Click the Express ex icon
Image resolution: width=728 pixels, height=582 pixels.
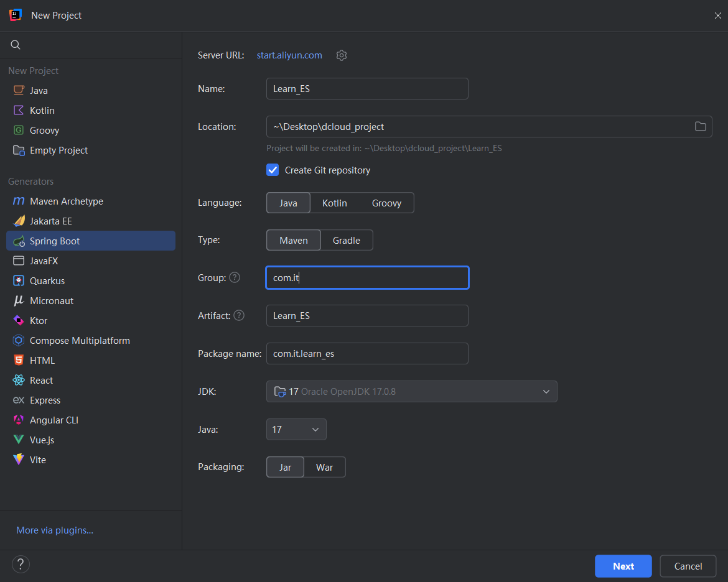pos(19,400)
